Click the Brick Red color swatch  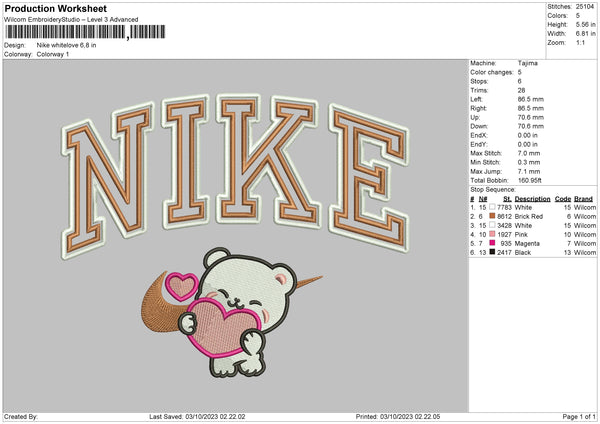492,216
